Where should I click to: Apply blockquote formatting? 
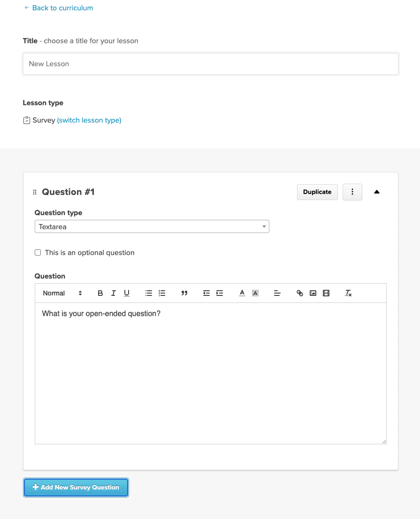pyautogui.click(x=184, y=293)
